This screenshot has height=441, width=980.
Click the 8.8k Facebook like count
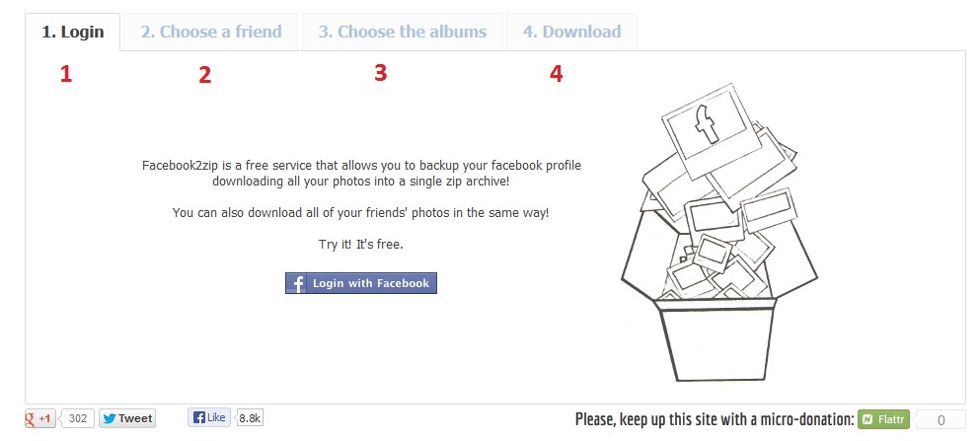pyautogui.click(x=251, y=418)
